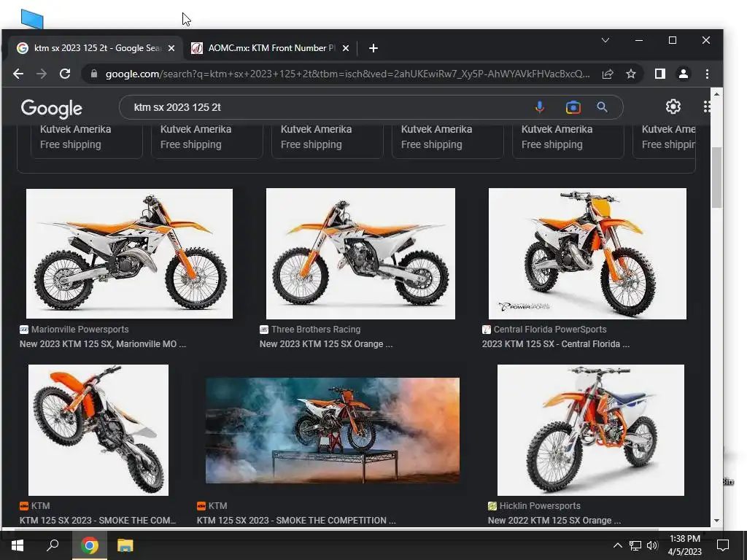This screenshot has height=560, width=747.
Task: Click the Marionville Powersports source name
Action: (80, 329)
